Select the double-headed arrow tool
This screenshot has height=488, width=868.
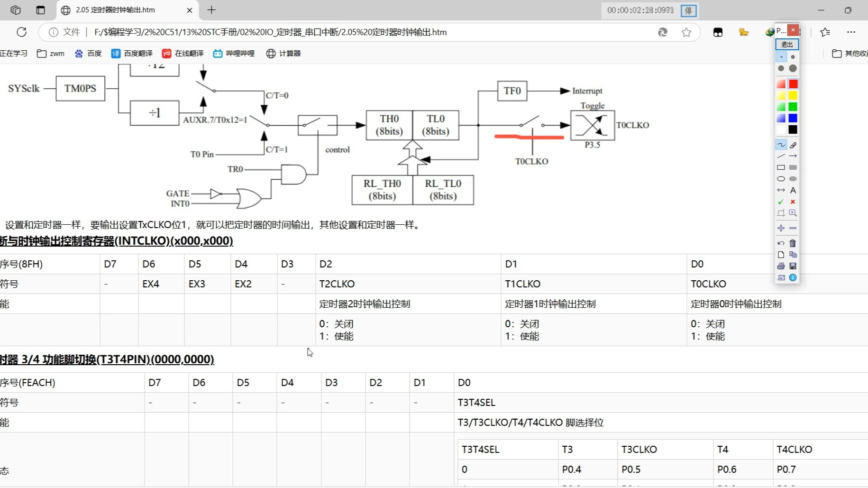781,190
